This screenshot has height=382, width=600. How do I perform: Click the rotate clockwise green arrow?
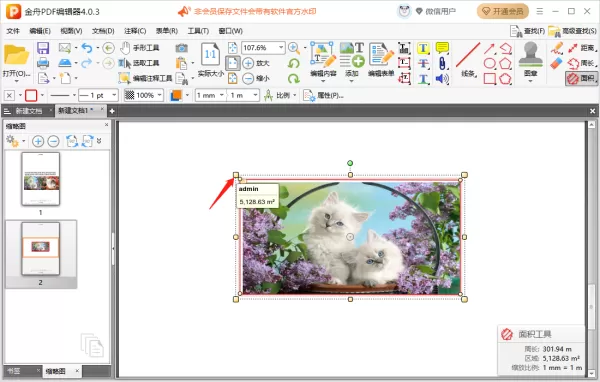[x=293, y=78]
